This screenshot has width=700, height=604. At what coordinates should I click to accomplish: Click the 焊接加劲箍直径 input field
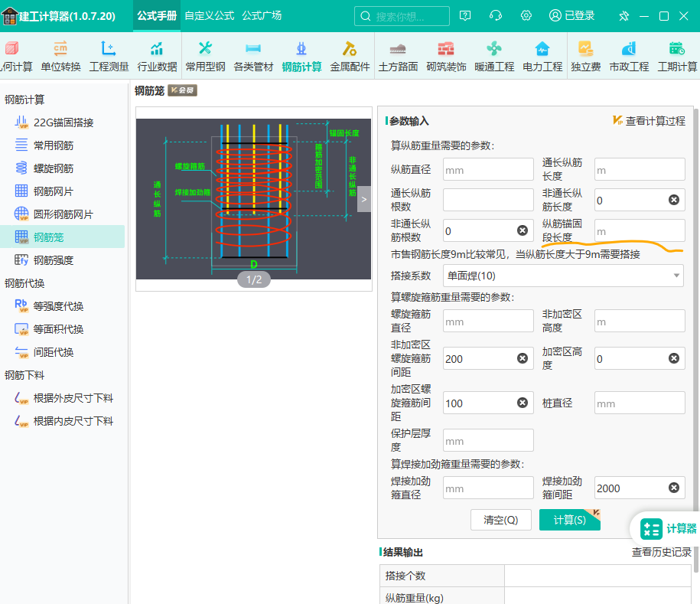[x=488, y=488]
